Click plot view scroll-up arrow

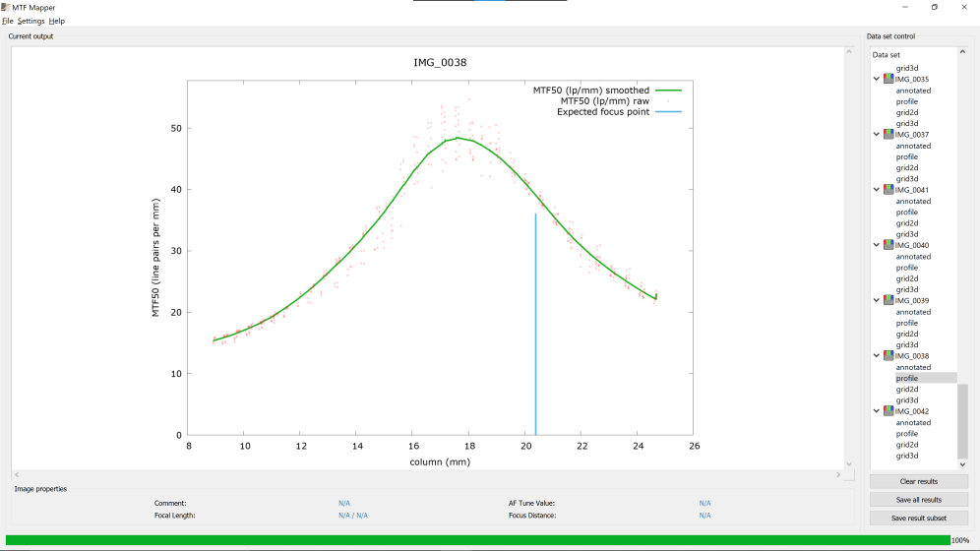pos(849,52)
